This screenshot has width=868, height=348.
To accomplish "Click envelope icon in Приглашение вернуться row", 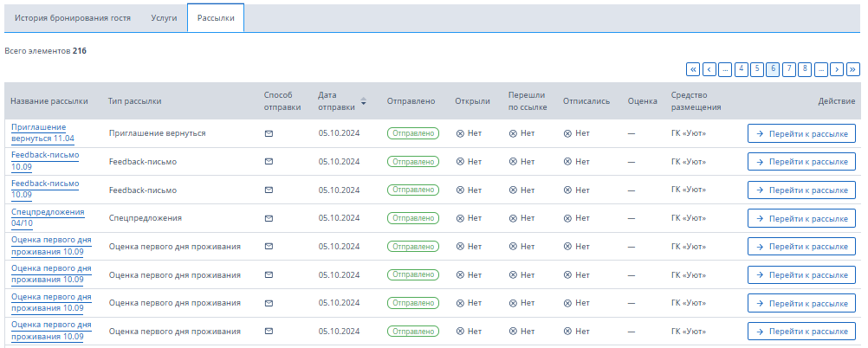I will (269, 133).
